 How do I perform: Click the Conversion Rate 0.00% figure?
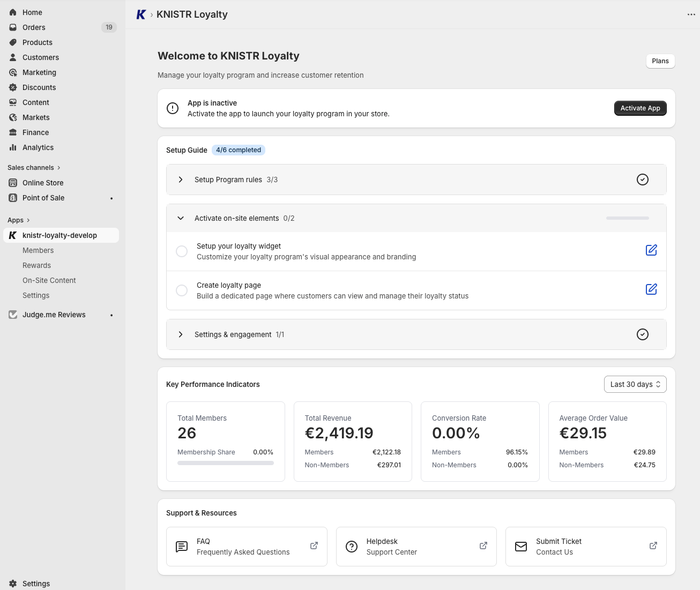[456, 433]
